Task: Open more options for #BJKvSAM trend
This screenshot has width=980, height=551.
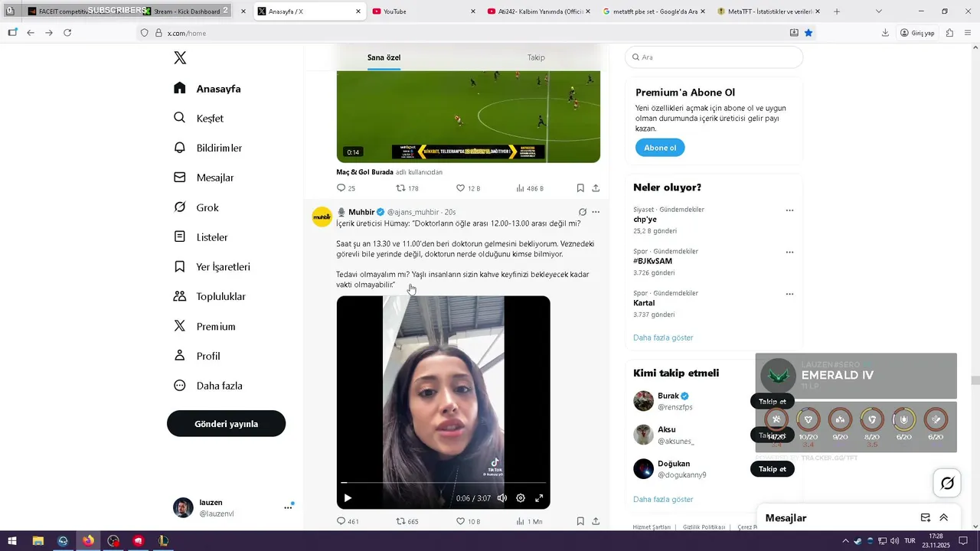Action: (789, 253)
